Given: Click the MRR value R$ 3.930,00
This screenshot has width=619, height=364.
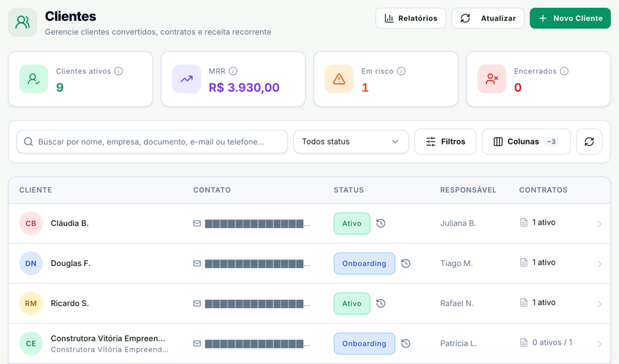Looking at the screenshot, I should (244, 87).
